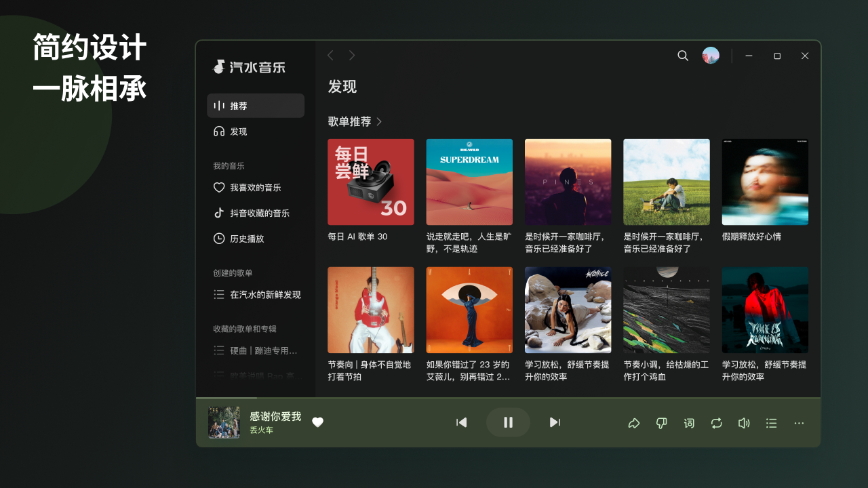Viewport: 868px width, 488px height.
Task: Open 发现 via the headphones icon
Action: click(x=220, y=131)
